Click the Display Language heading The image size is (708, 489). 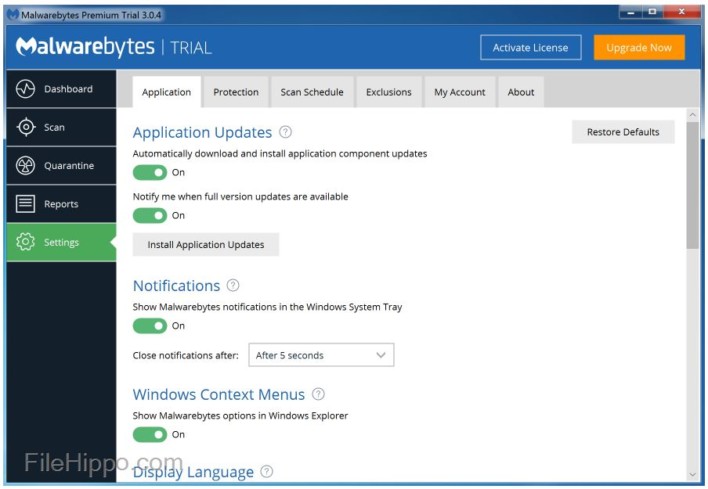(x=193, y=472)
